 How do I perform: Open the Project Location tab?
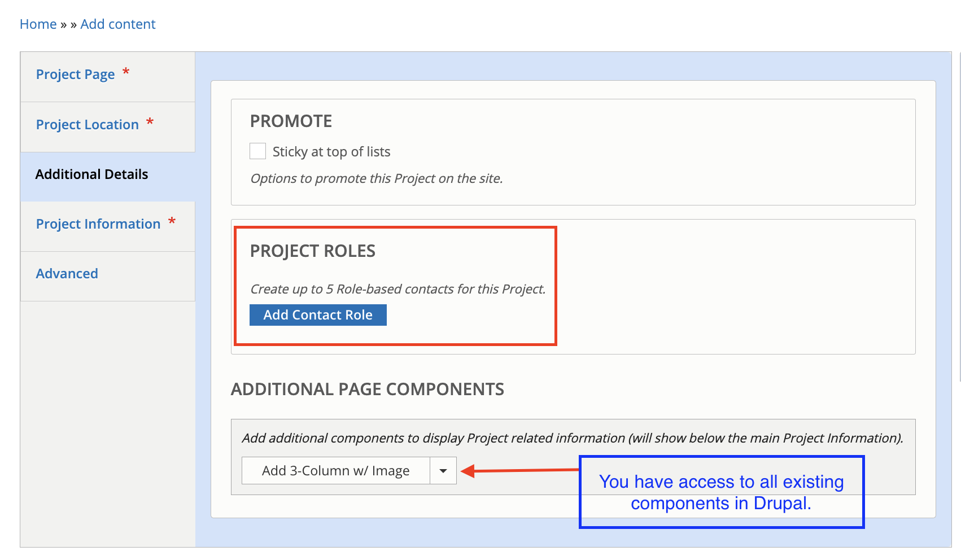88,125
